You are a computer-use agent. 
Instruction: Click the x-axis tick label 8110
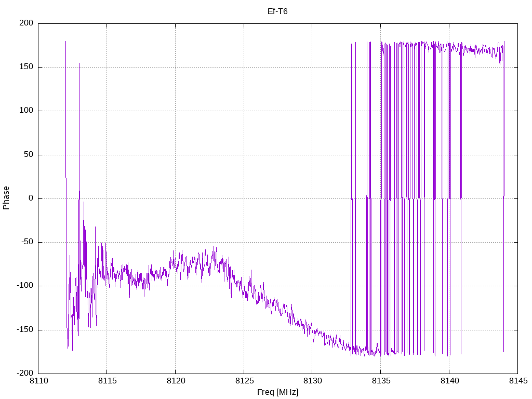(x=39, y=381)
